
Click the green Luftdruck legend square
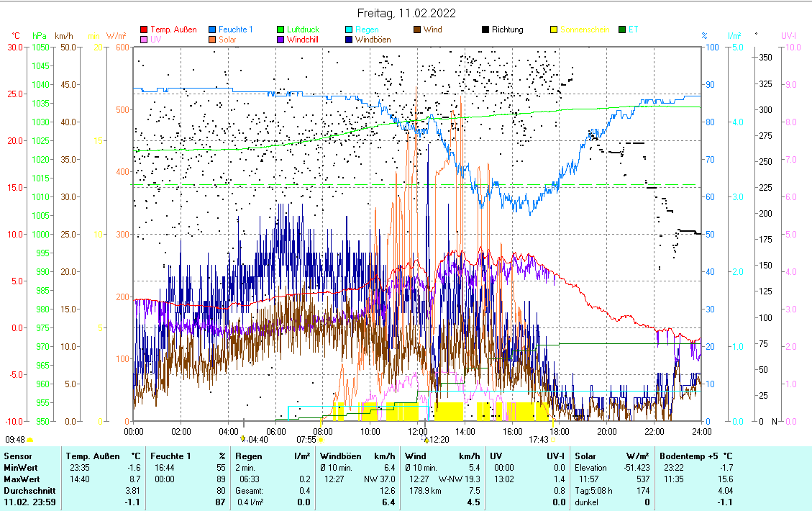click(x=281, y=30)
